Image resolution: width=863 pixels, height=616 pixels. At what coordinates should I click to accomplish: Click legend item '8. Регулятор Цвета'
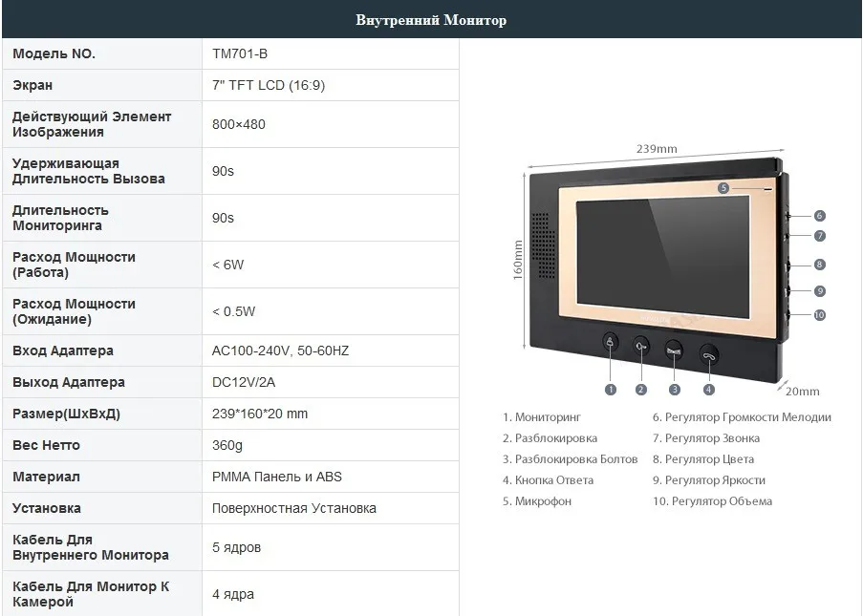(703, 459)
